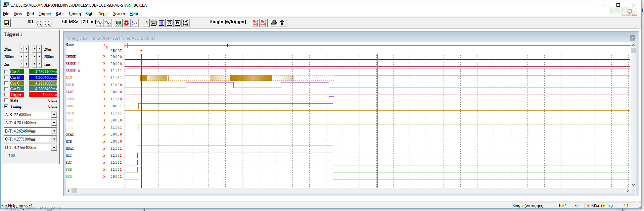Open the Serial menu
The image size is (644, 211).
tap(104, 14)
